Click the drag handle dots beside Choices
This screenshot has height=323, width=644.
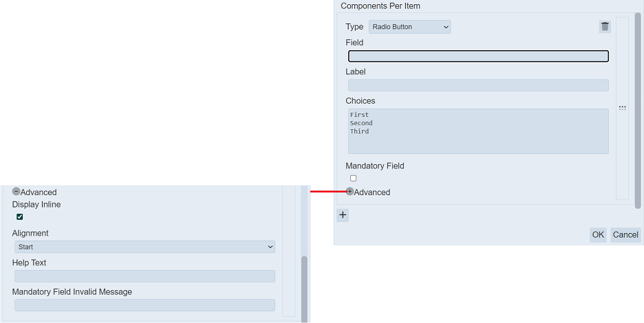tap(622, 108)
